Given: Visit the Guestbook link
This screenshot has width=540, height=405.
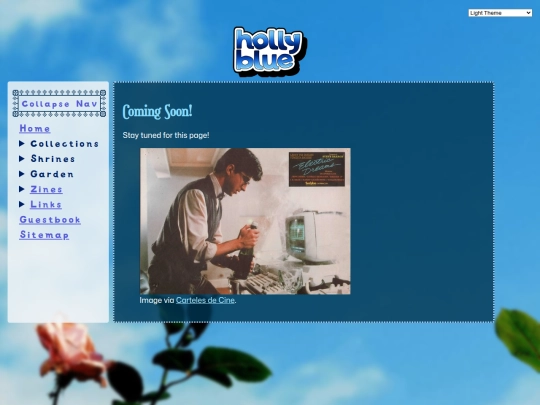Looking at the screenshot, I should 50,220.
